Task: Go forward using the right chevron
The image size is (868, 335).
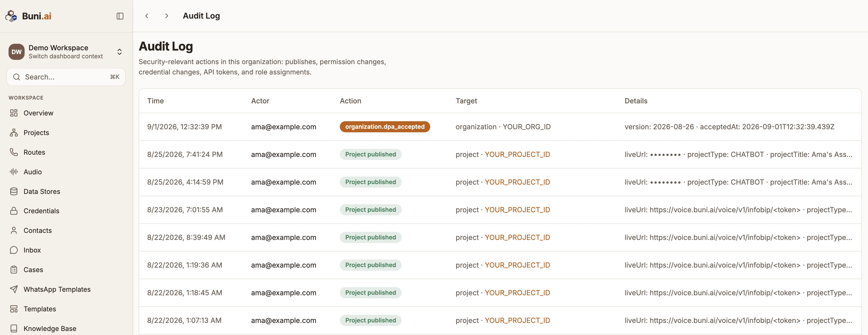Action: point(167,16)
